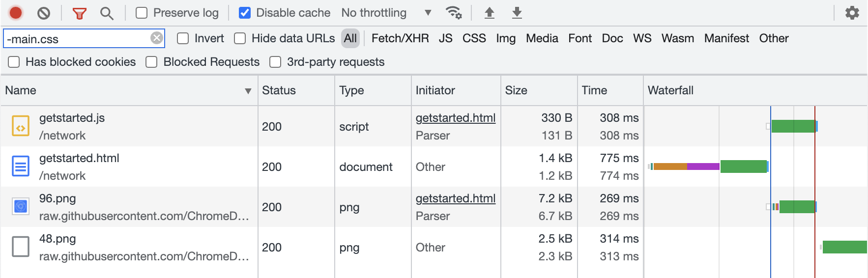The image size is (868, 278).
Task: Sort by Time column header
Action: pyautogui.click(x=610, y=90)
